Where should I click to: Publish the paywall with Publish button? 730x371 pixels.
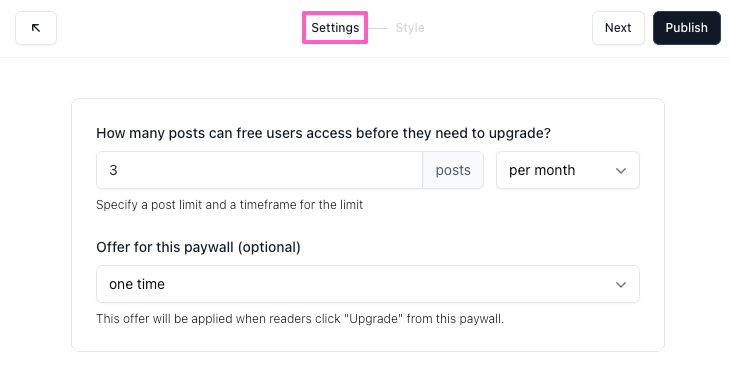[687, 28]
